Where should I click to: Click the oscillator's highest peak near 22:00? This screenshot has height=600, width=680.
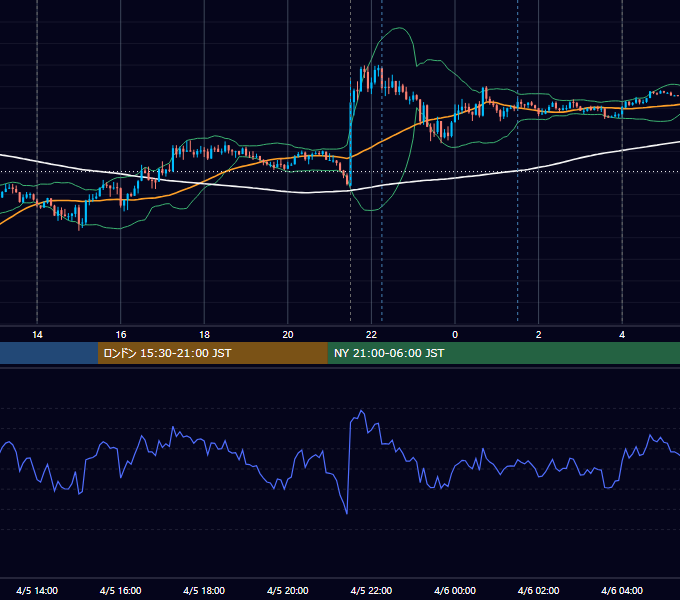pos(361,411)
